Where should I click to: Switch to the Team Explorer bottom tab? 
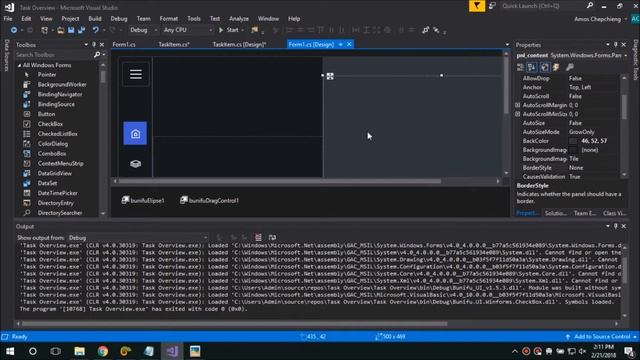pyautogui.click(x=584, y=213)
